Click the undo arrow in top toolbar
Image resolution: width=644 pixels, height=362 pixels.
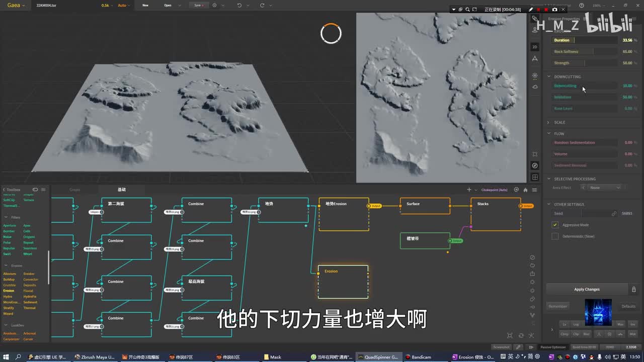point(239,5)
